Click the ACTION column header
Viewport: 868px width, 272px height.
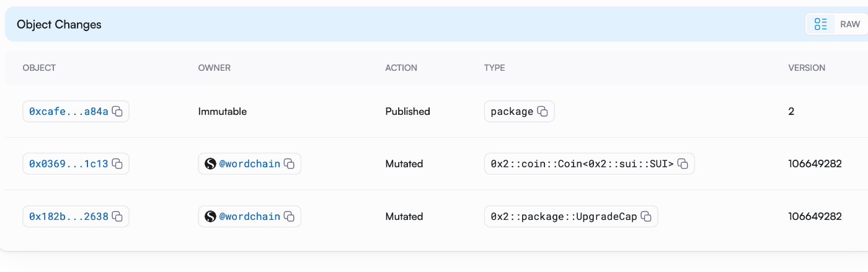[x=401, y=68]
